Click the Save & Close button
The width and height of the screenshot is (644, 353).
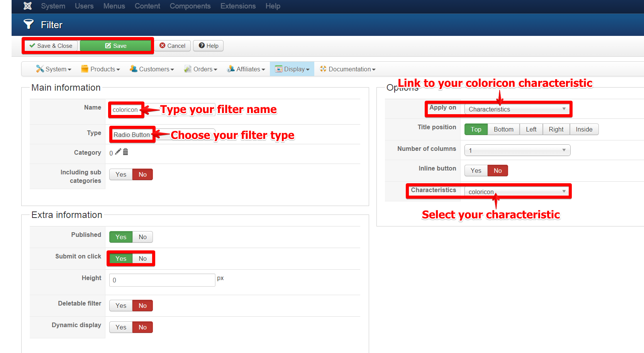[51, 46]
